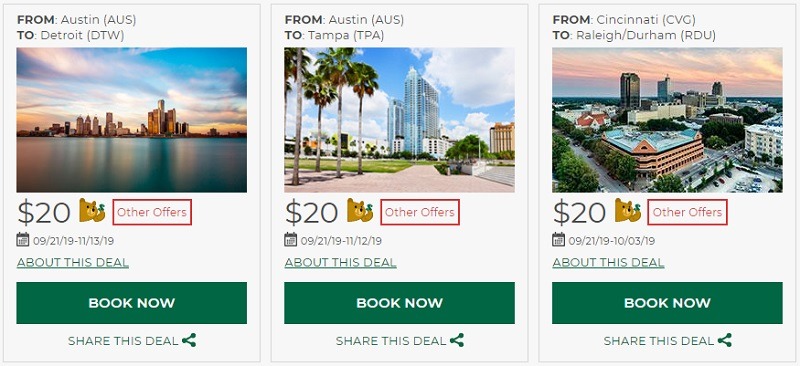Image resolution: width=800 pixels, height=366 pixels.
Task: Open Other Offers for the Tampa deal
Action: pyautogui.click(x=420, y=212)
